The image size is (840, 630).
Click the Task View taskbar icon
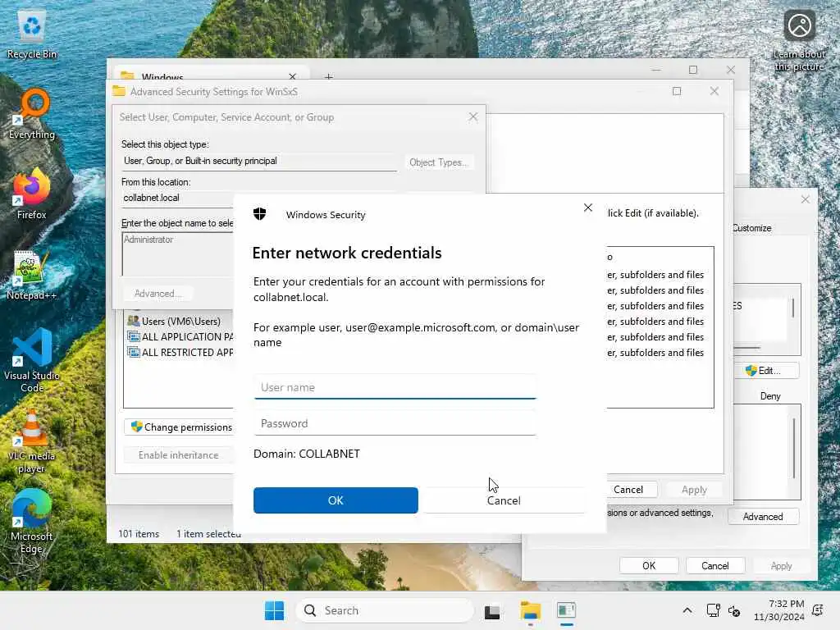[492, 610]
